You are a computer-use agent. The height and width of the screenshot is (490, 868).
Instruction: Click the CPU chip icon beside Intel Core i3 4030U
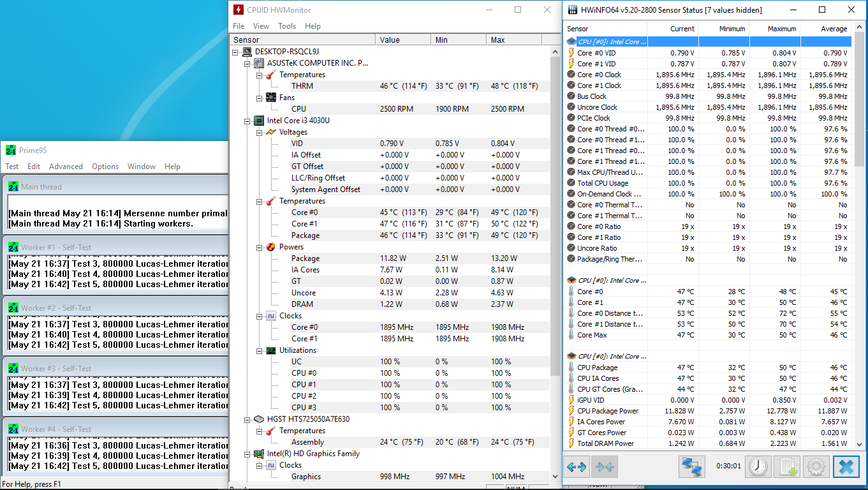point(259,121)
